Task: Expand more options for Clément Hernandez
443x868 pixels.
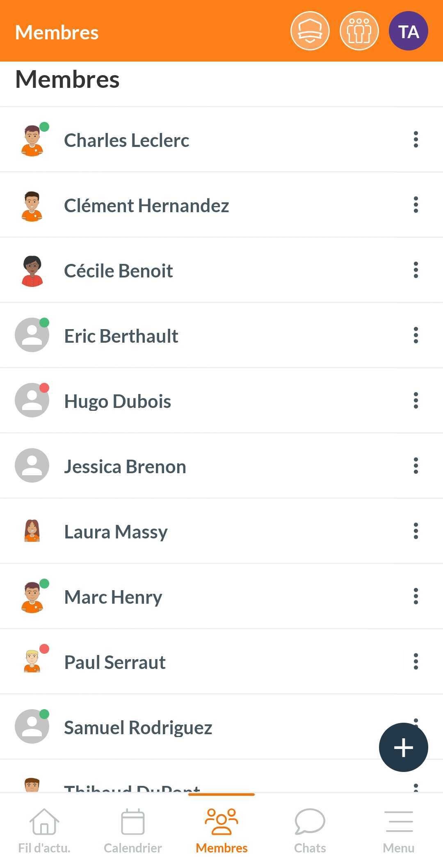Action: coord(416,205)
